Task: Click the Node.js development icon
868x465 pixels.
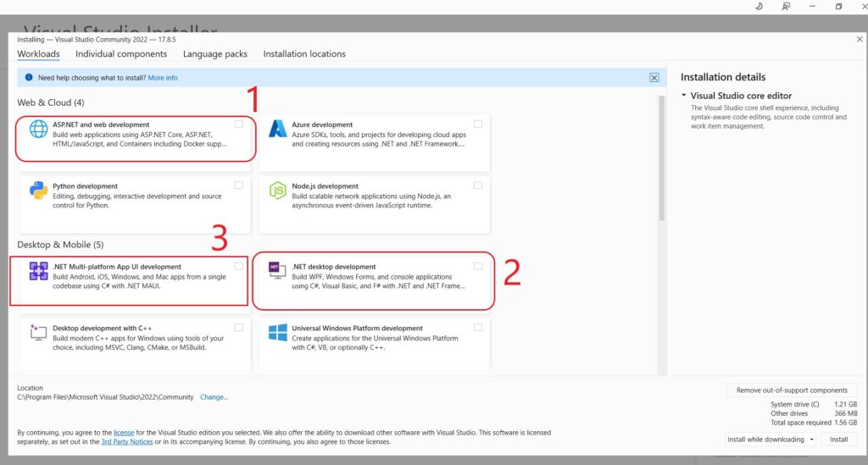Action: click(x=277, y=191)
